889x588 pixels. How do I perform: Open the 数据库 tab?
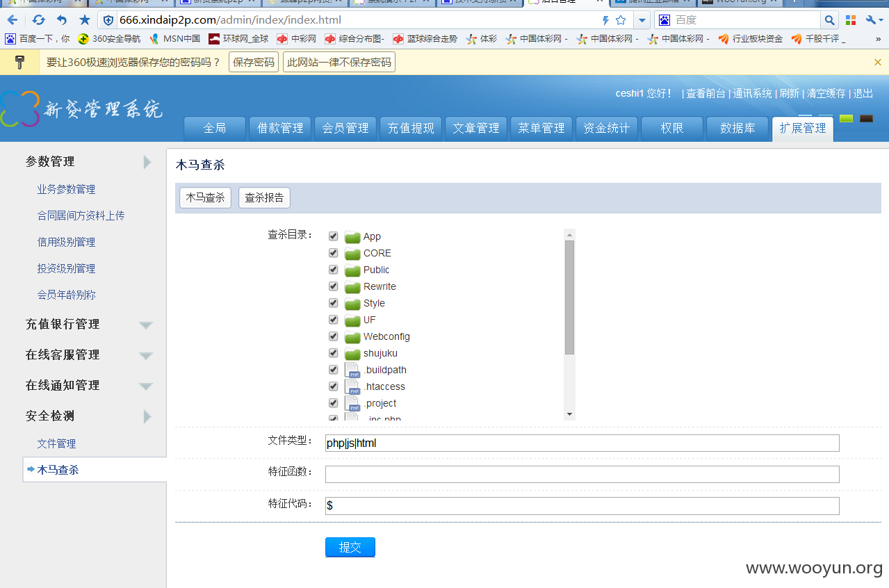click(737, 129)
